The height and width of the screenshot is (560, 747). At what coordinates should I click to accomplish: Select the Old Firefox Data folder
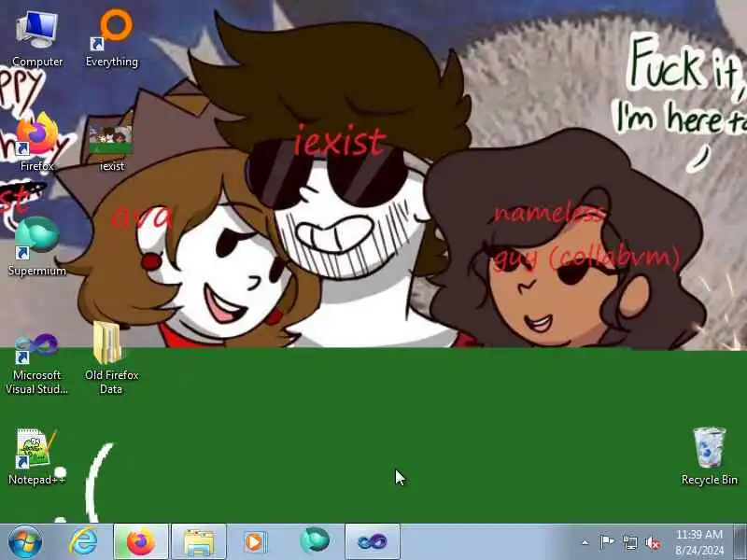[111, 358]
